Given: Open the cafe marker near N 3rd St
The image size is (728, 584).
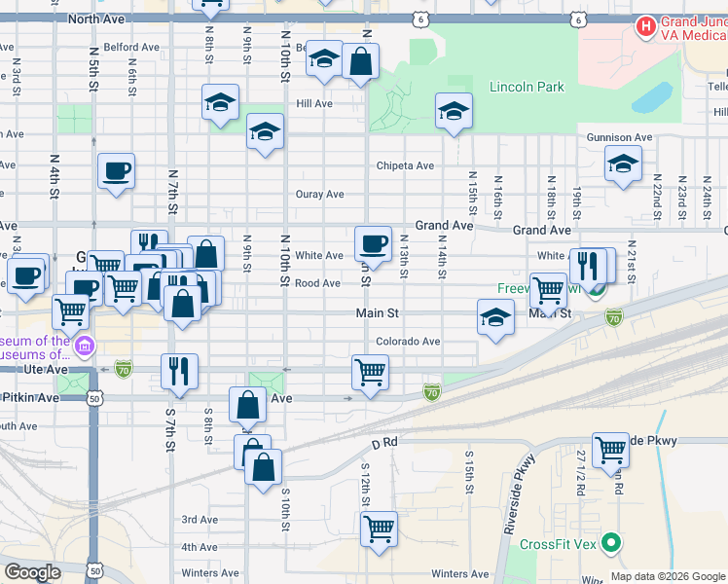Looking at the screenshot, I should 25,277.
